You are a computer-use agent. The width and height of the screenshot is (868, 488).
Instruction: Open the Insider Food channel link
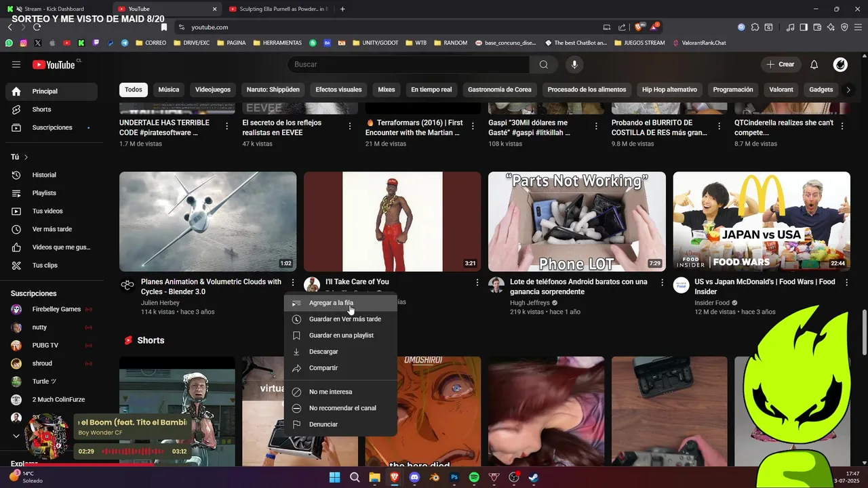[x=712, y=303]
